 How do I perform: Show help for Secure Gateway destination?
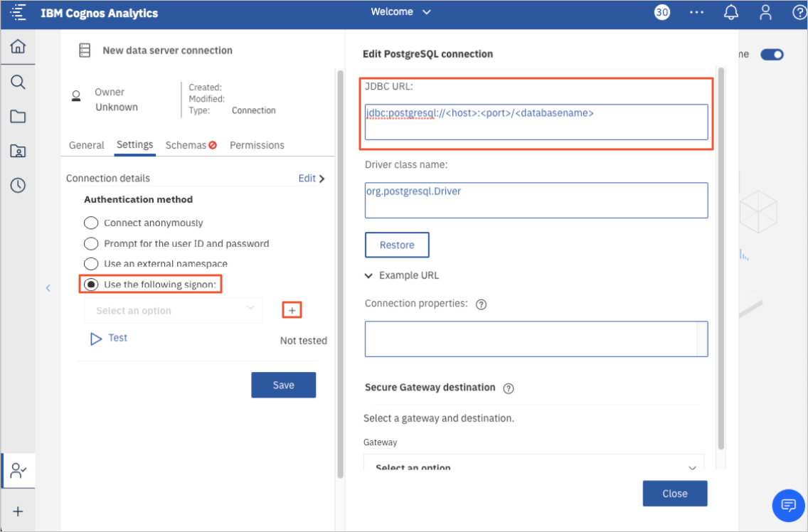(x=509, y=388)
